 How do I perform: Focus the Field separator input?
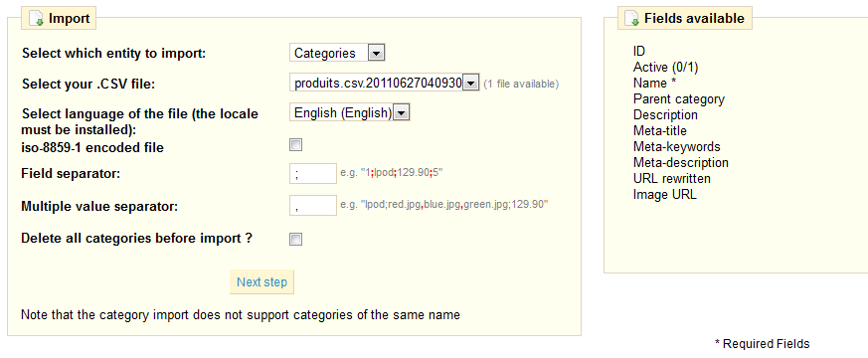[x=313, y=174]
